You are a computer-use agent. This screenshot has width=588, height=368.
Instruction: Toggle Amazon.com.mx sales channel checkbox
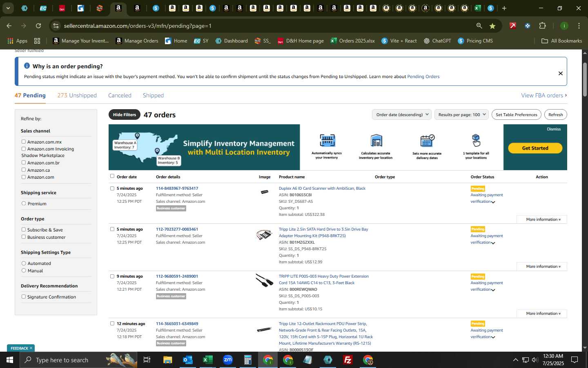pos(24,141)
